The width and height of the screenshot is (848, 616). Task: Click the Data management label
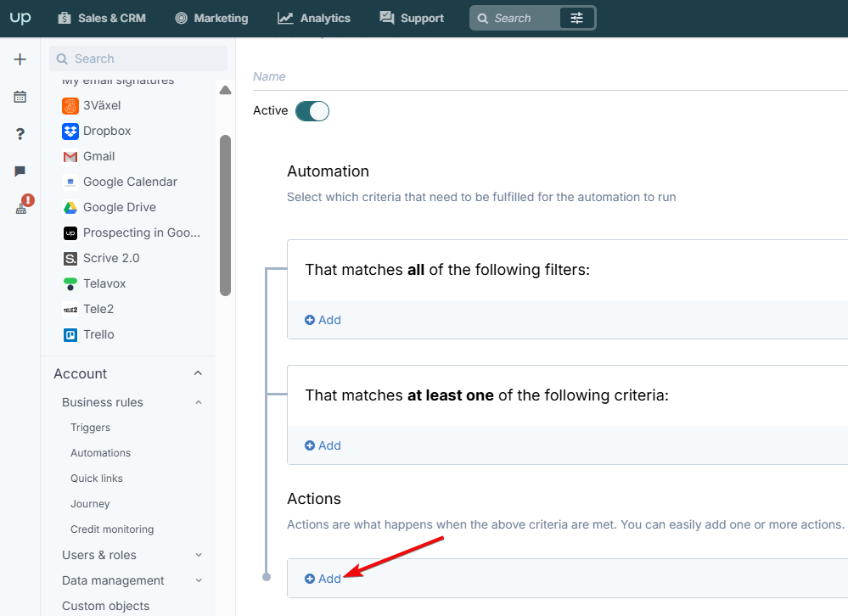pos(113,580)
